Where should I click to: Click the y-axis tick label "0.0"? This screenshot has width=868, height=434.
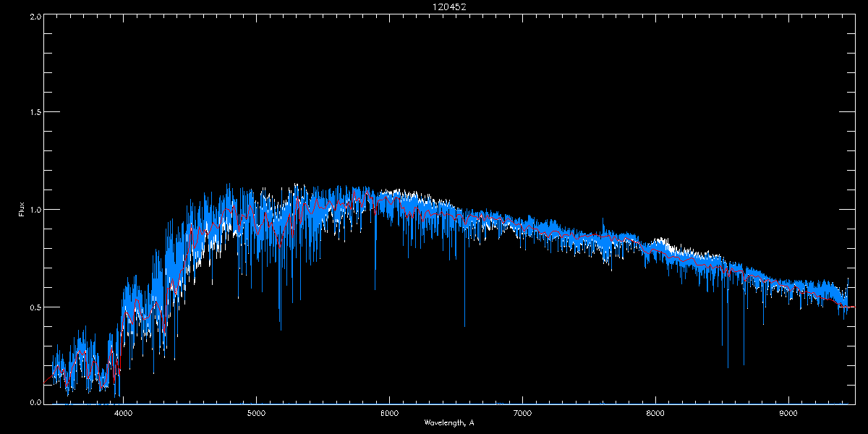click(34, 401)
